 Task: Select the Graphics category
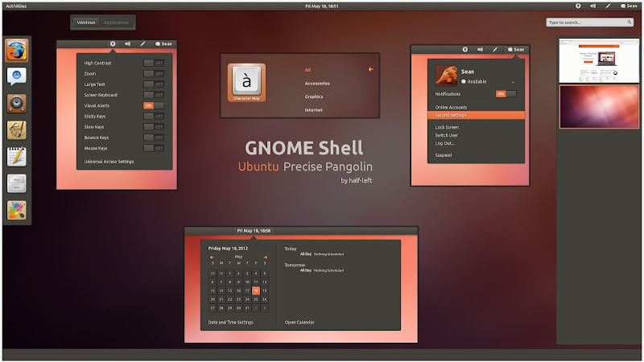click(314, 97)
